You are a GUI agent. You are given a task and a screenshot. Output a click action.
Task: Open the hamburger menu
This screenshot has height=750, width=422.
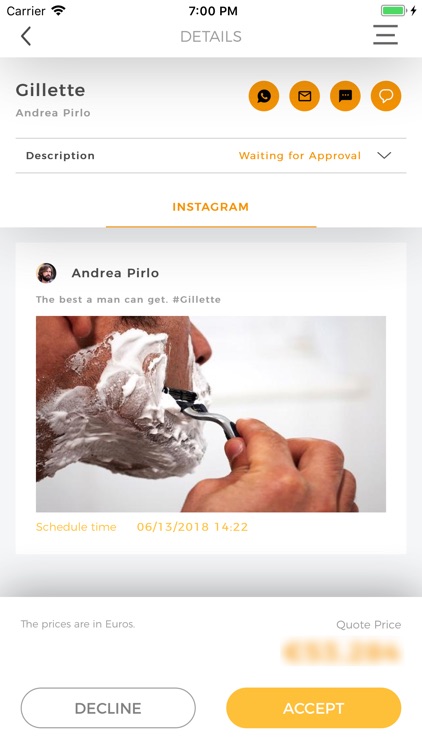[386, 35]
